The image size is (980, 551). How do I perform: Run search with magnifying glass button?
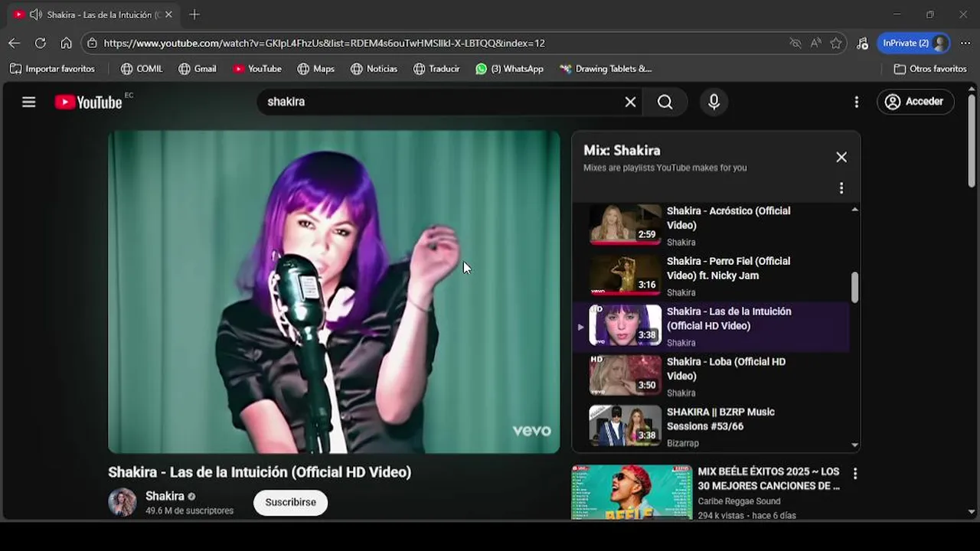(x=665, y=102)
